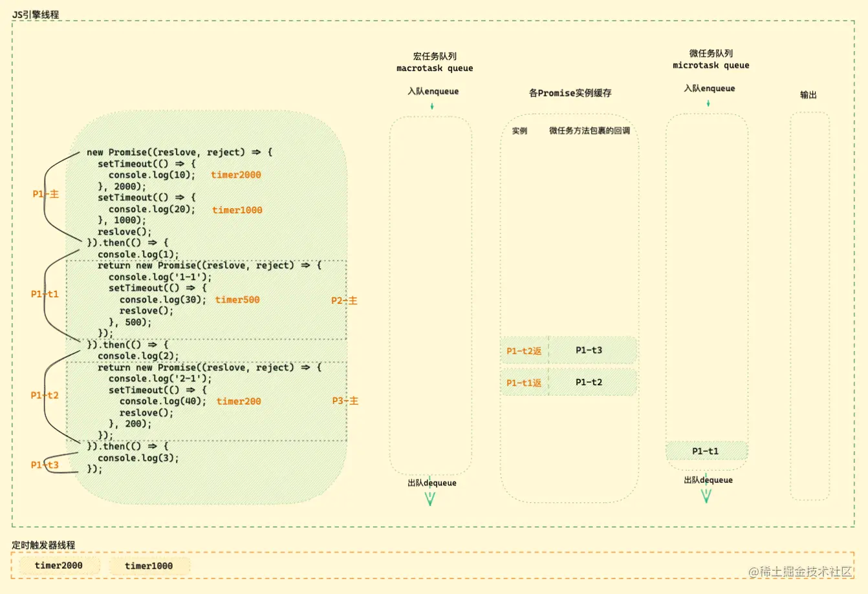The height and width of the screenshot is (594, 868).
Task: Click the code line console.log(40);
Action: click(163, 401)
